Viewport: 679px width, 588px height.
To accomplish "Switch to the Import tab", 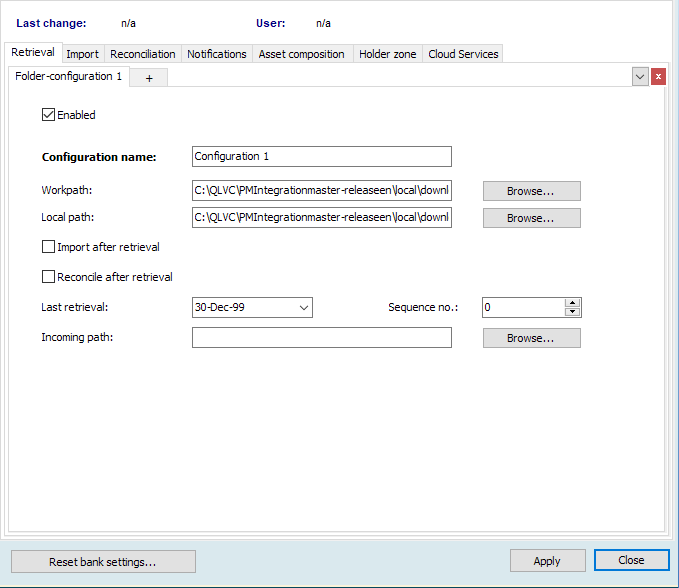I will (82, 54).
